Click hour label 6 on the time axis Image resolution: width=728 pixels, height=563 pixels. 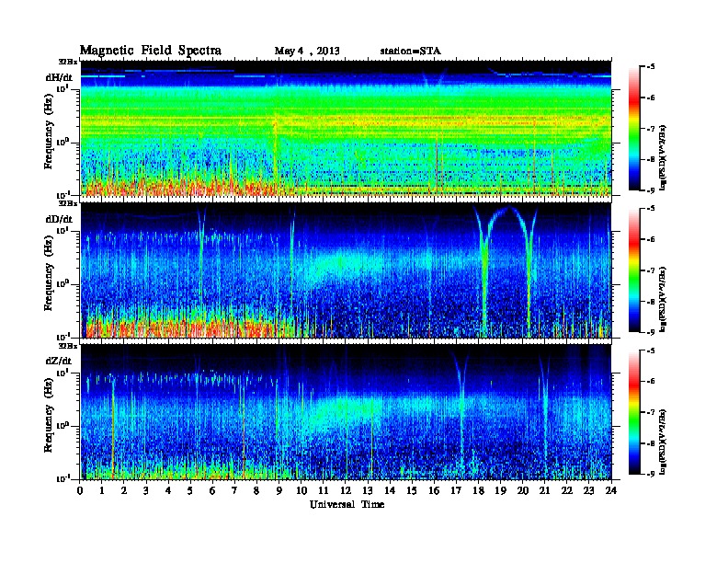[x=212, y=490]
